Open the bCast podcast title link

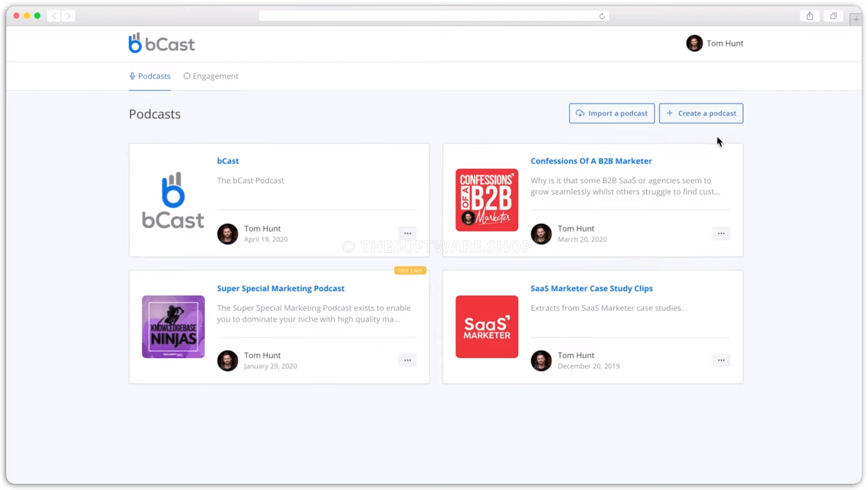[x=228, y=161]
